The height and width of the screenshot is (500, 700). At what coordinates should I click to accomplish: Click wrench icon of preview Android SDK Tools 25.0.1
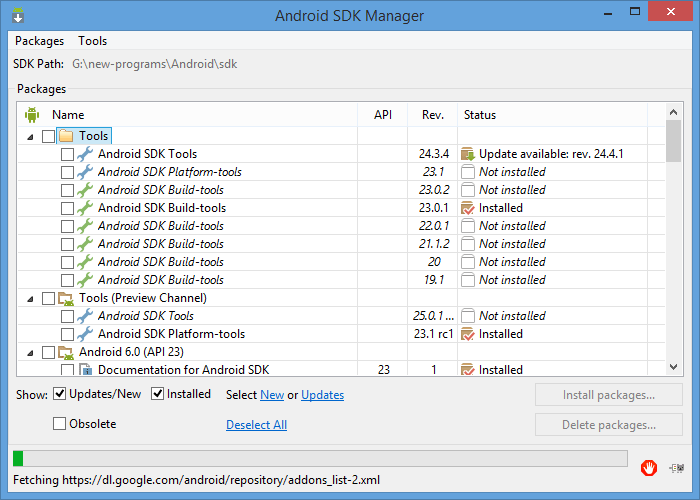pyautogui.click(x=85, y=316)
